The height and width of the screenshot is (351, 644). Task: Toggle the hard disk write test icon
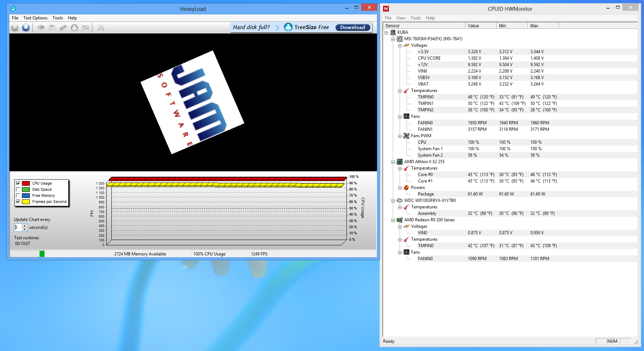click(x=52, y=27)
